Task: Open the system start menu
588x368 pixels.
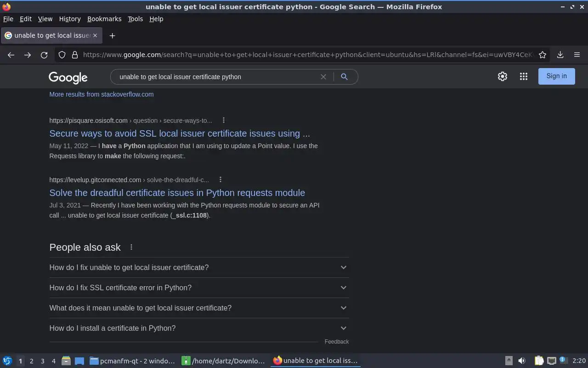Action: [7, 361]
